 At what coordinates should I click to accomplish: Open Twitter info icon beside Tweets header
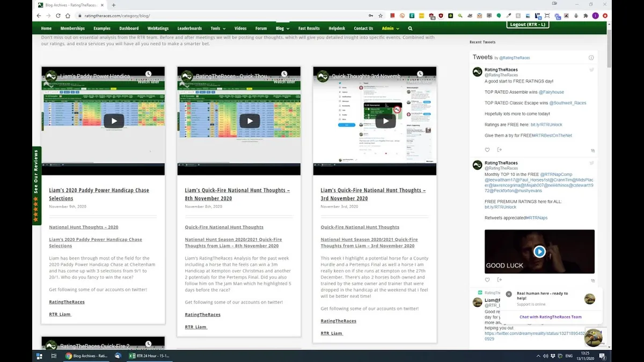pyautogui.click(x=591, y=57)
